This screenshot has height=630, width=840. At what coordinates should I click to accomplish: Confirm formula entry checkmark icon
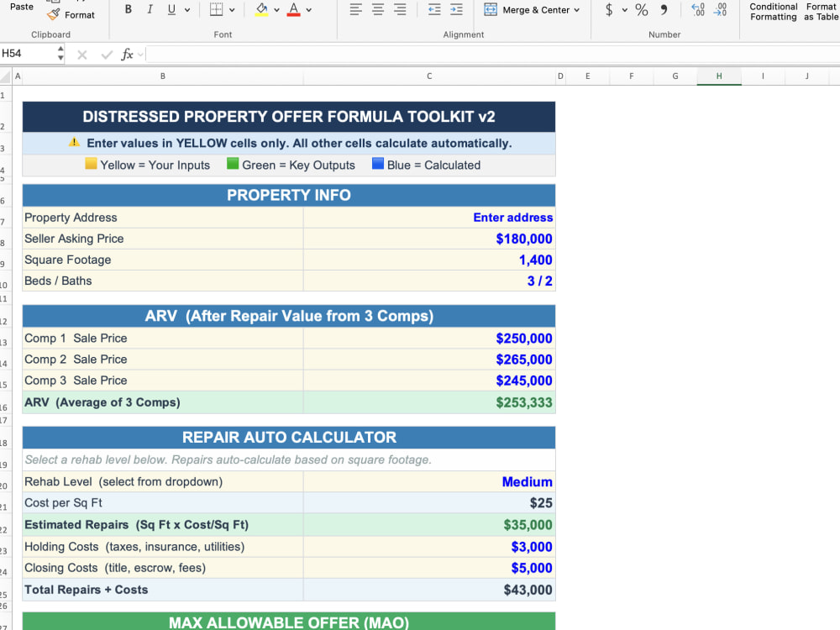[x=107, y=54]
